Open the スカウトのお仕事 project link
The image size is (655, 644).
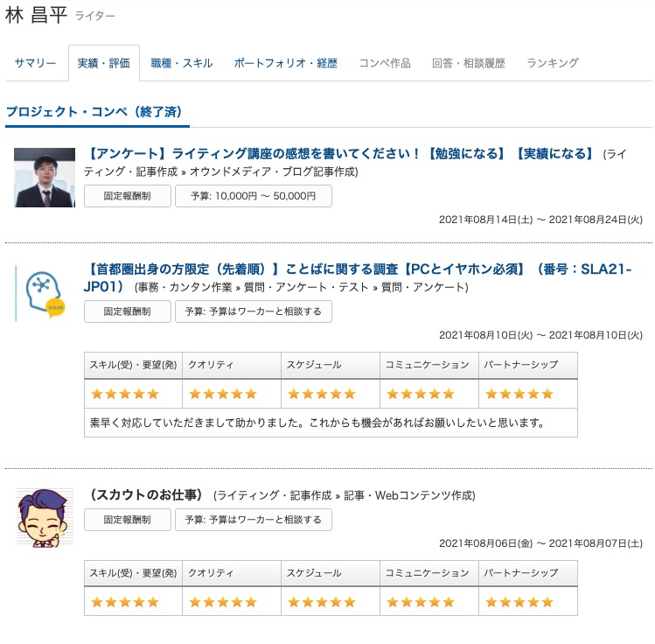[x=145, y=495]
